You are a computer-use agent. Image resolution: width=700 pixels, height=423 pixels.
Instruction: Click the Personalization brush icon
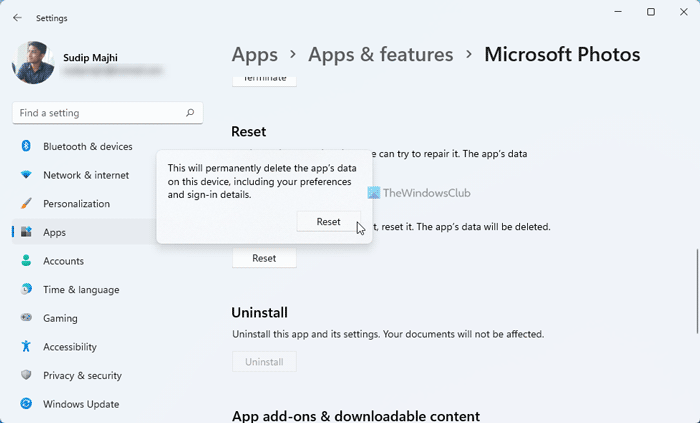click(26, 203)
